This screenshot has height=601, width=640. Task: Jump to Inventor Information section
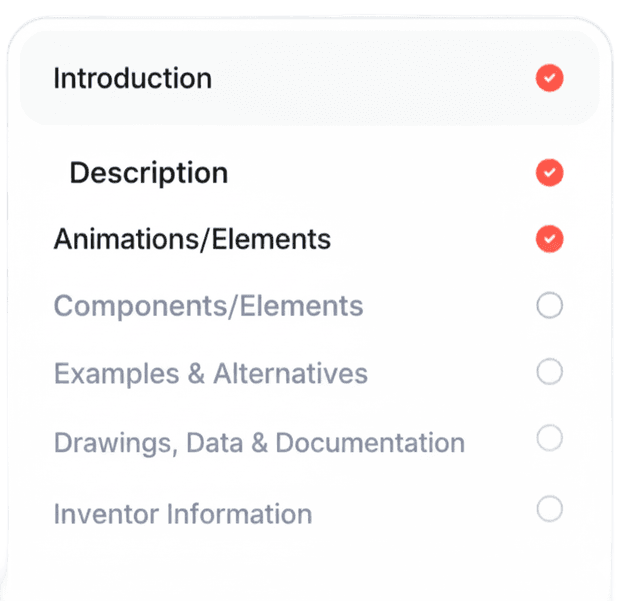point(182,514)
